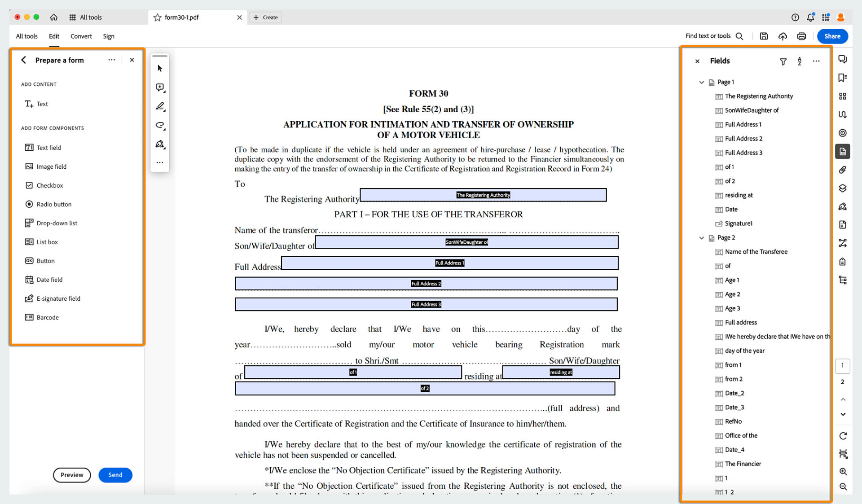Select the Full Address 2 form field

(x=426, y=284)
